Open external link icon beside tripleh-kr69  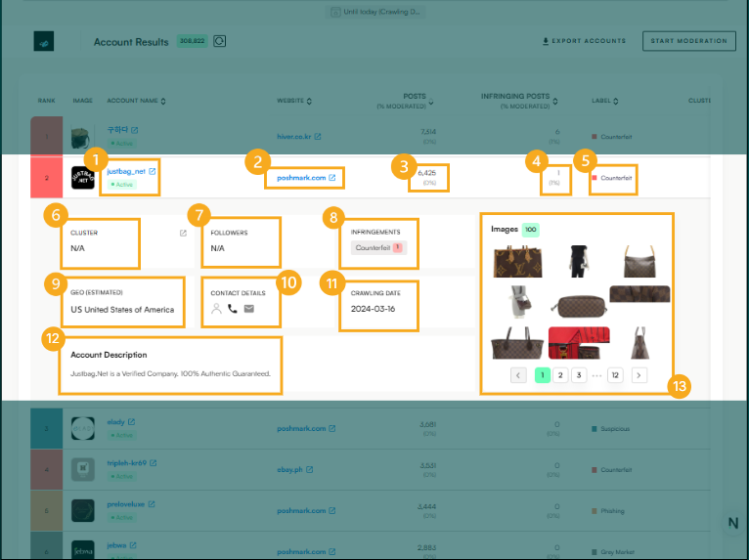click(x=153, y=463)
